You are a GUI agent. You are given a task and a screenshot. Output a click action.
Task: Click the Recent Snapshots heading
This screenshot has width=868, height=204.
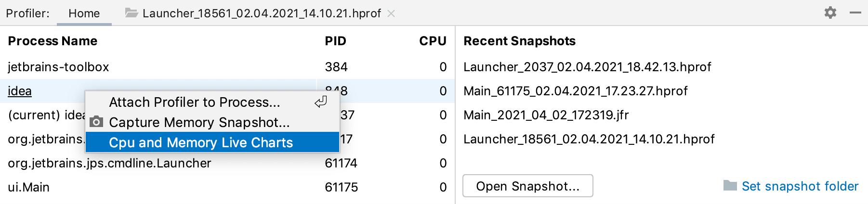pos(519,41)
